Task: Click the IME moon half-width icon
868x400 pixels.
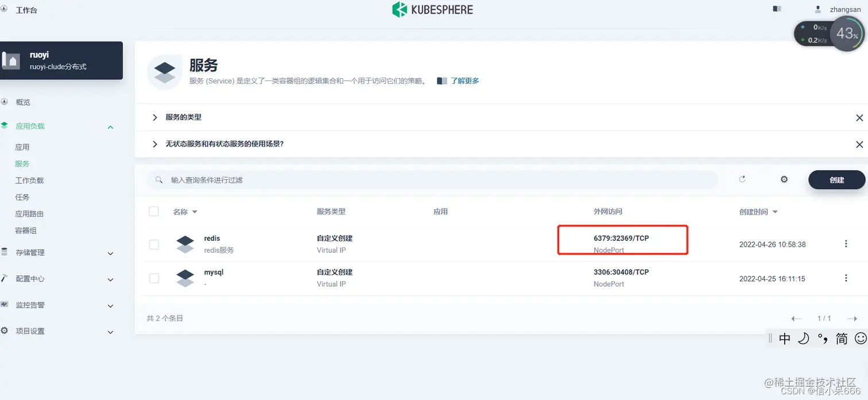Action: click(x=803, y=339)
